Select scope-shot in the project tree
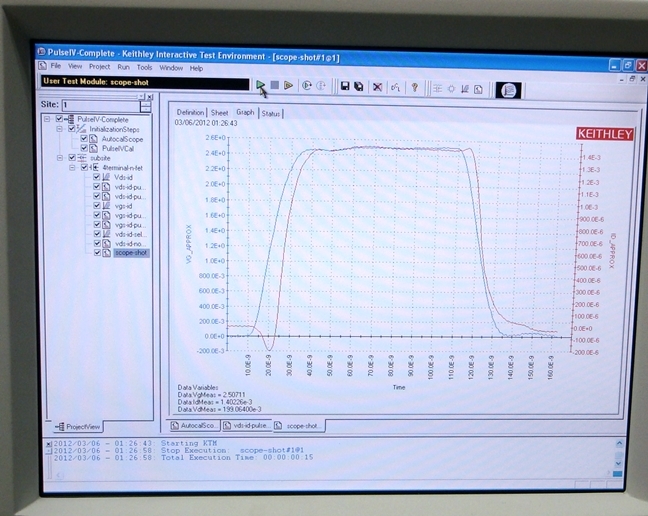 pyautogui.click(x=131, y=253)
